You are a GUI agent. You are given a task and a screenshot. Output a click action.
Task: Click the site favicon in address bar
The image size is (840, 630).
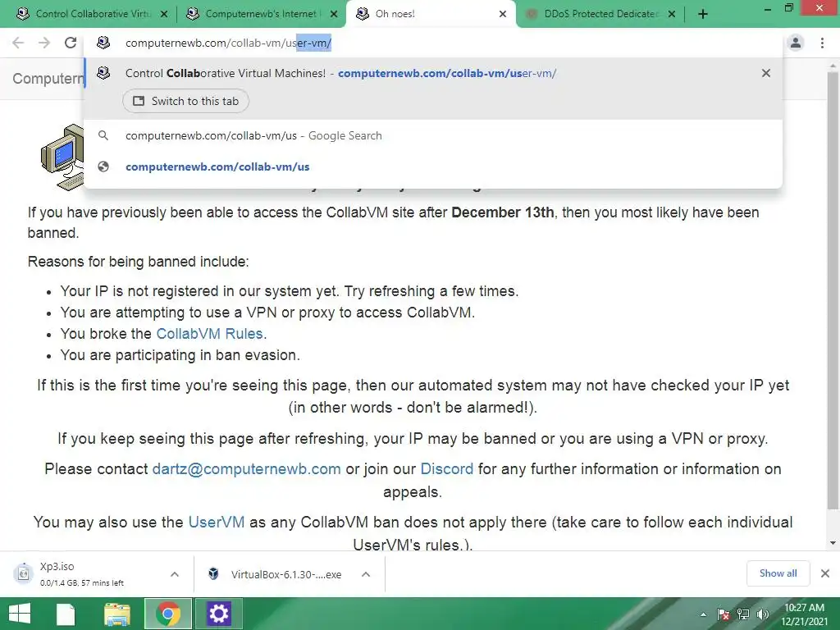pos(103,43)
